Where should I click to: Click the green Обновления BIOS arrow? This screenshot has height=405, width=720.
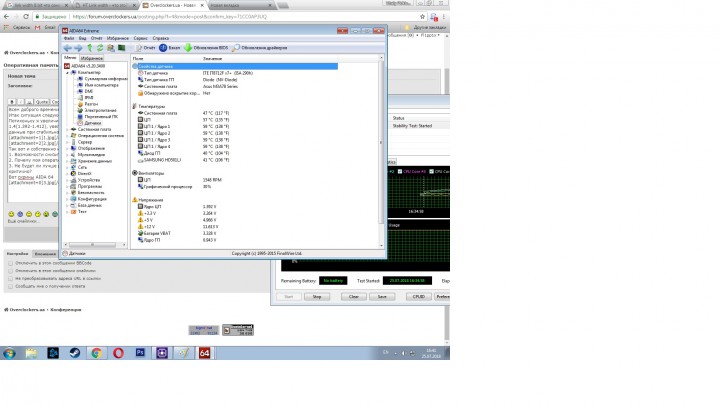point(188,48)
